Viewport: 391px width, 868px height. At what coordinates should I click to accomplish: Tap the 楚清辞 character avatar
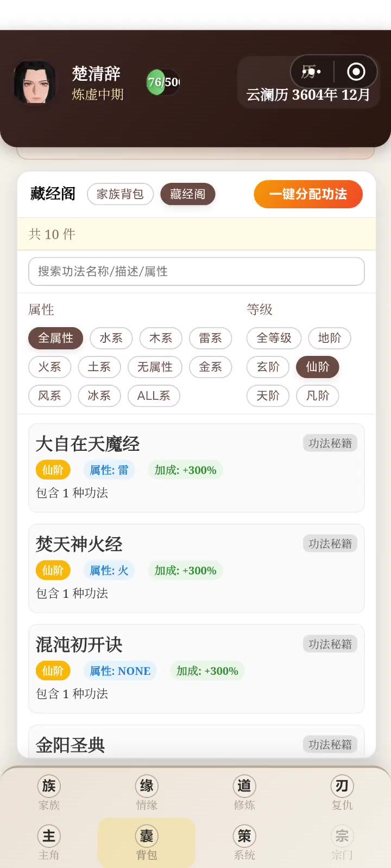35,82
